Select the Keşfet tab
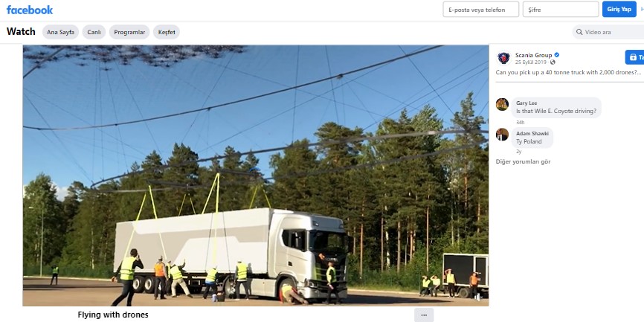The width and height of the screenshot is (644, 322). [x=167, y=32]
